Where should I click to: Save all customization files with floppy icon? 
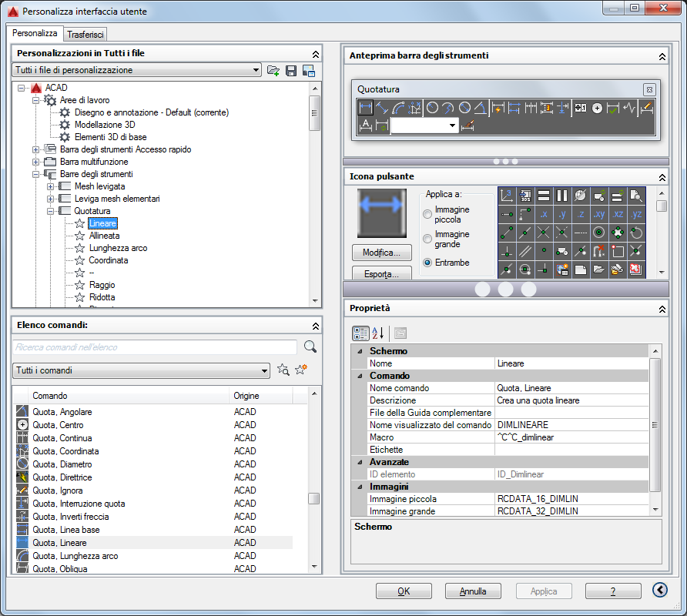[x=291, y=71]
